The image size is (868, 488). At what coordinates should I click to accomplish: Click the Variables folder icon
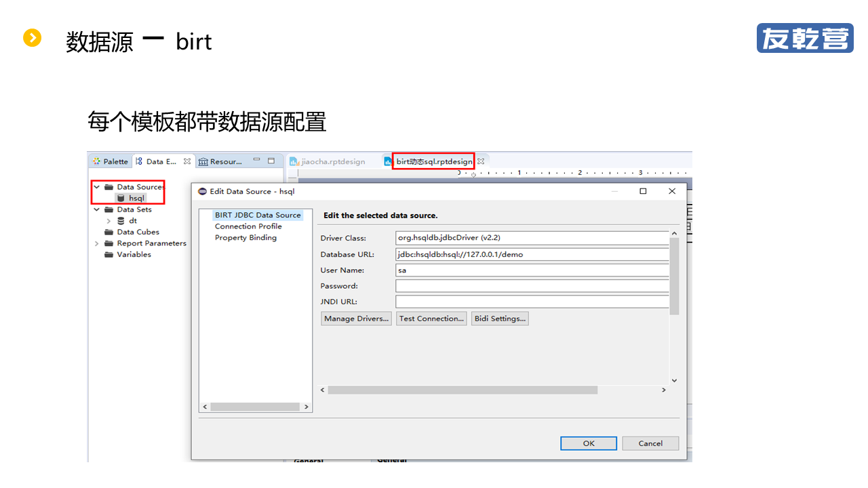coord(108,255)
